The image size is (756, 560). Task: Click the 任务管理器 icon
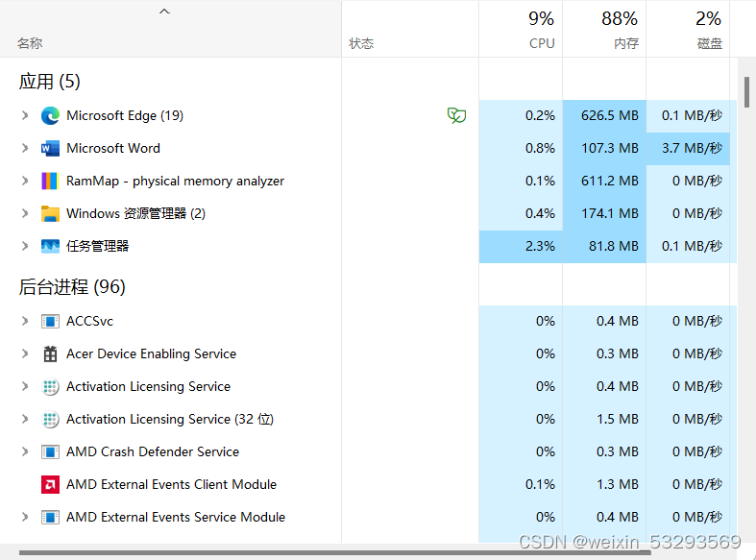pos(50,246)
